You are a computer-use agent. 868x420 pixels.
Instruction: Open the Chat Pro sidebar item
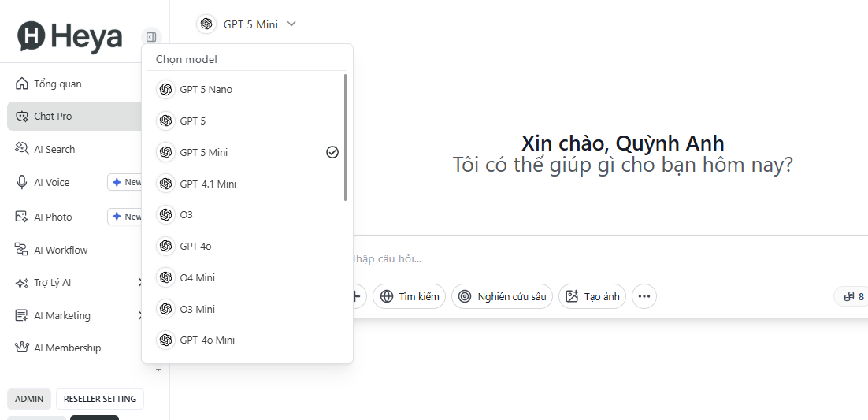[x=53, y=116]
